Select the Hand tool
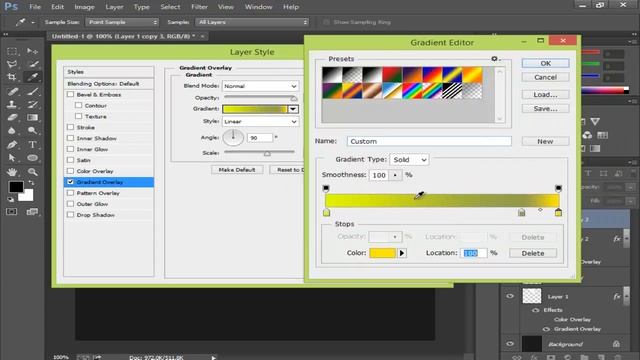The width and height of the screenshot is (640, 360). [x=12, y=172]
